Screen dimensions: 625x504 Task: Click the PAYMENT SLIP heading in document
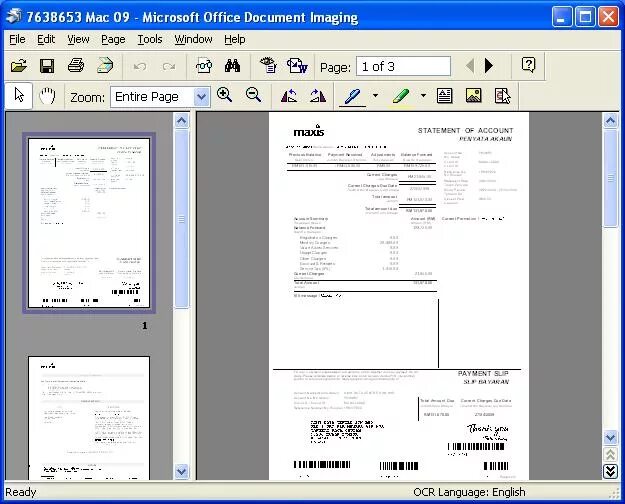point(483,374)
